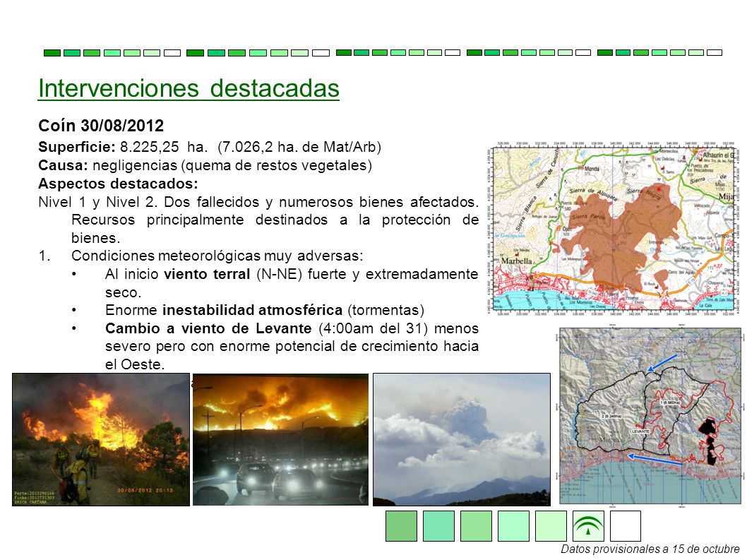Image resolution: width=747 pixels, height=560 pixels.
Task: Click the 'Marbella' label on the top map
Action: tap(516, 261)
